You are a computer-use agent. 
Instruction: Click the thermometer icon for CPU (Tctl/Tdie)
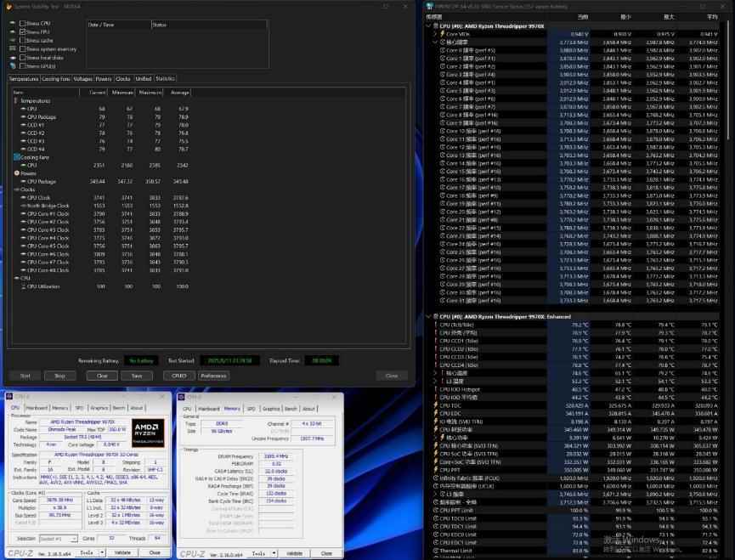point(435,325)
